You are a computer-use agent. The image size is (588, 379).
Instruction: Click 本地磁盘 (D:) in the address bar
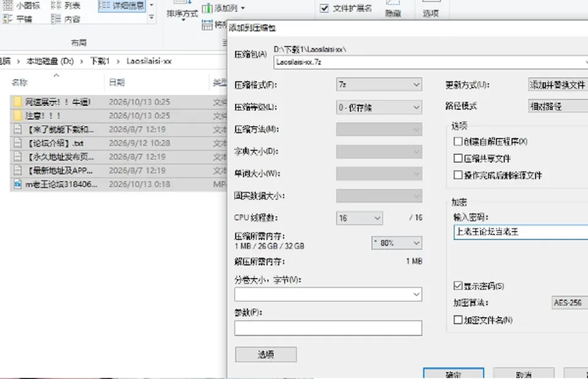50,61
